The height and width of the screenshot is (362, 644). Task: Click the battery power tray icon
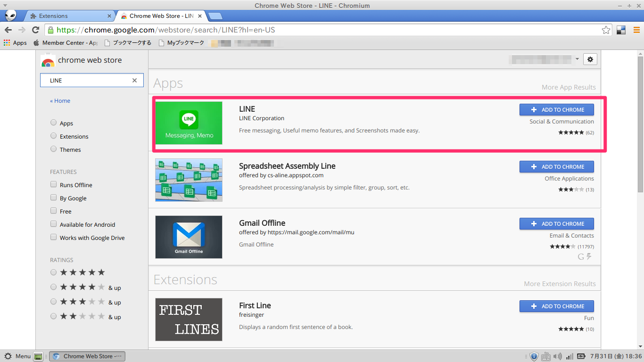pyautogui.click(x=581, y=356)
